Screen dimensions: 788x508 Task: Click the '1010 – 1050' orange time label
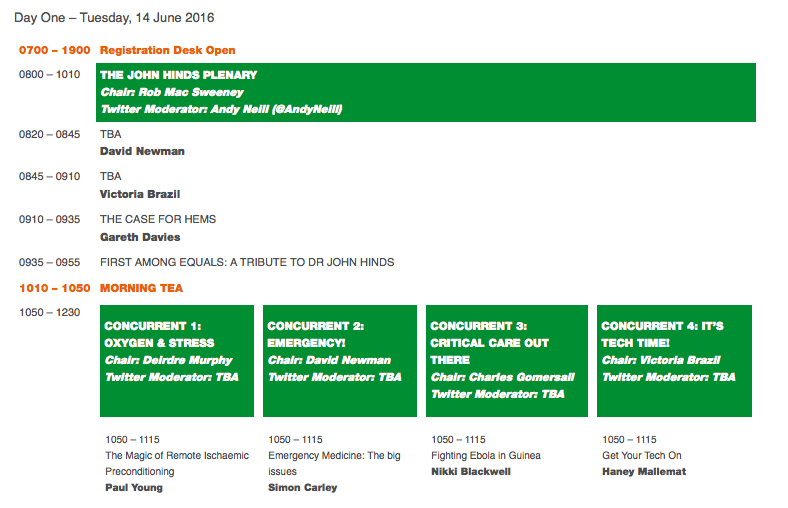point(55,288)
